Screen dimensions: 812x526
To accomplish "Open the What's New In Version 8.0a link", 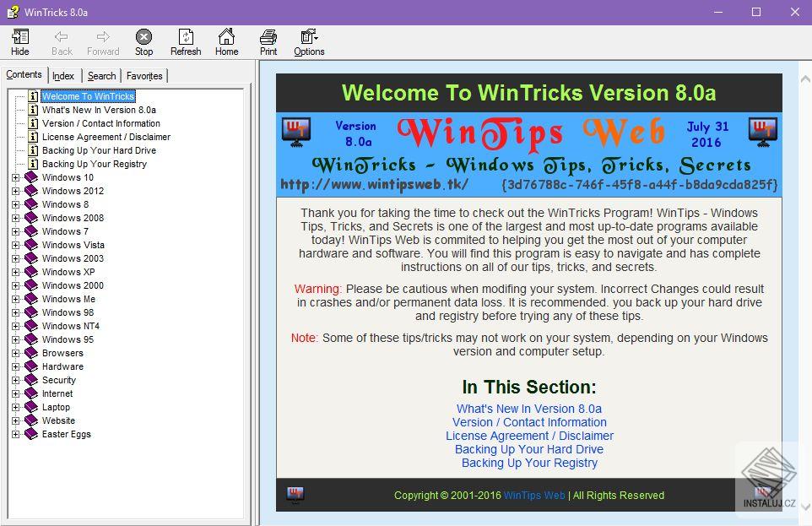I will pyautogui.click(x=528, y=409).
